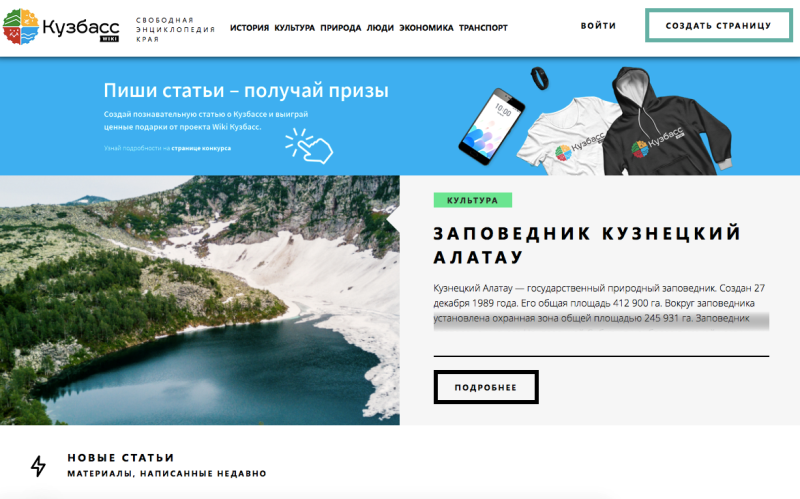Viewport: 800px width, 499px height.
Task: Click the Кузбасс Wiki logo
Action: [61, 27]
